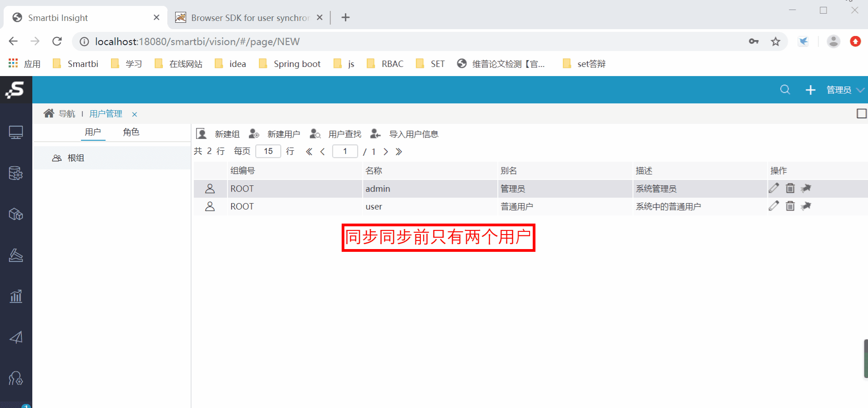Click 新建用户 toolbar button
Image resolution: width=868 pixels, height=408 pixels.
[x=274, y=134]
